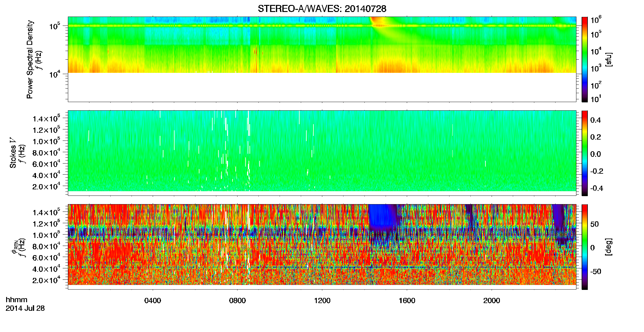Click the 1.4×10^5 tick in Stokes panel
Image resolution: width=644 pixels, height=332 pixels.
coord(46,118)
